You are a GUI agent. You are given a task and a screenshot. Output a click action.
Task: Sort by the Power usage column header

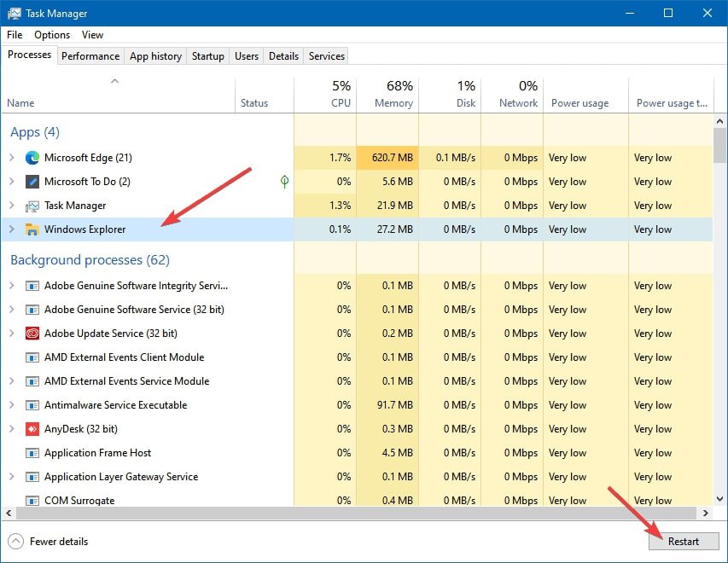point(586,96)
